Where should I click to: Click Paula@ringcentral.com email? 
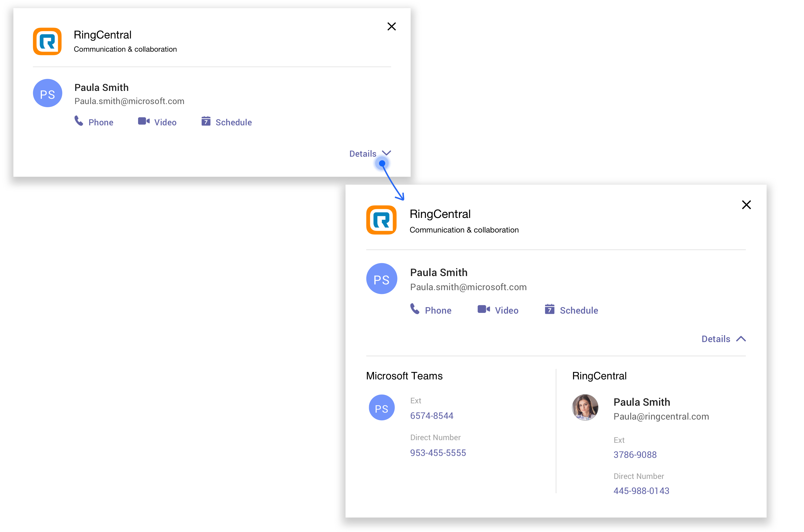point(661,416)
